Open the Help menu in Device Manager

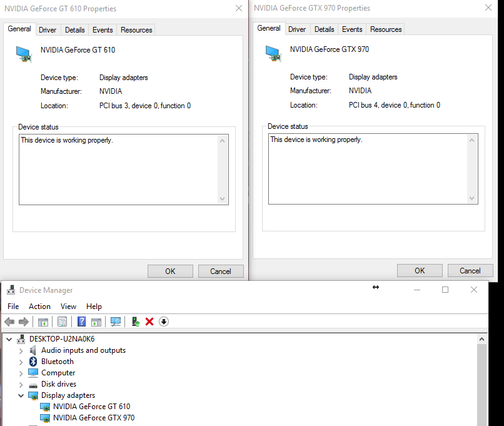[94, 307]
